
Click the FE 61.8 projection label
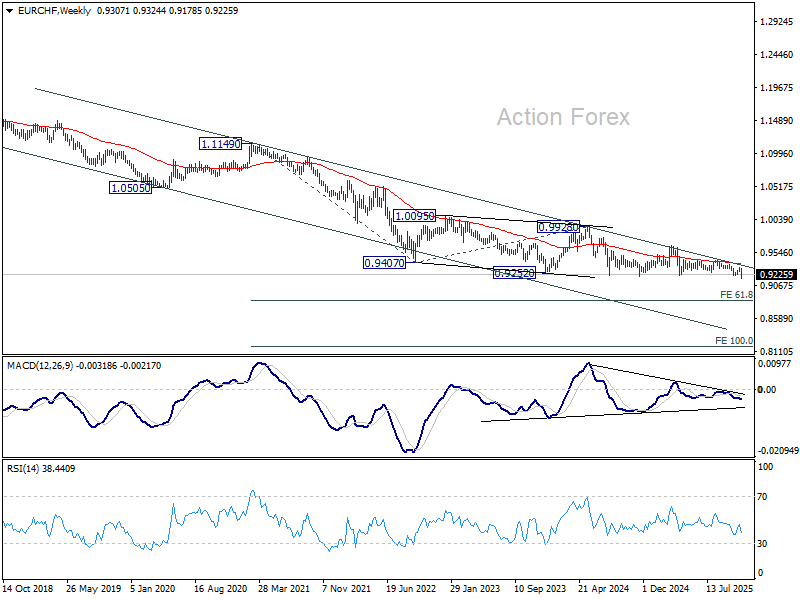pos(736,295)
